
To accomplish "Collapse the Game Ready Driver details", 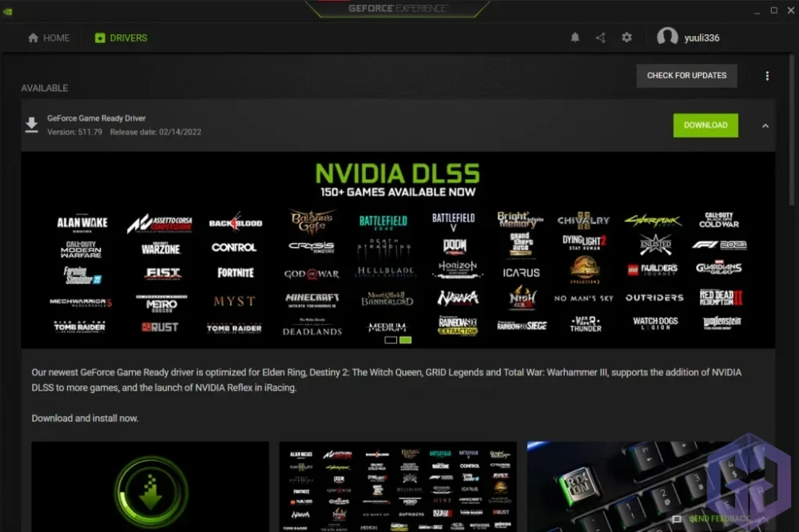I will tap(765, 125).
